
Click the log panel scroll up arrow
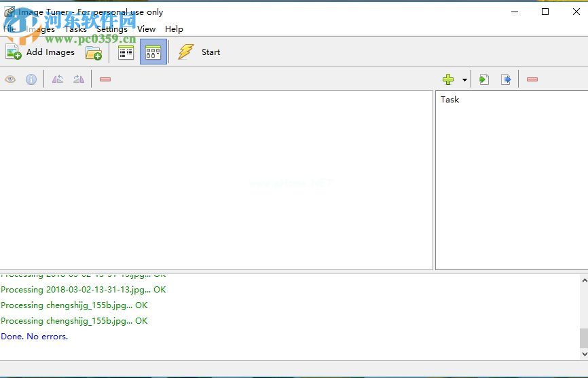point(584,280)
